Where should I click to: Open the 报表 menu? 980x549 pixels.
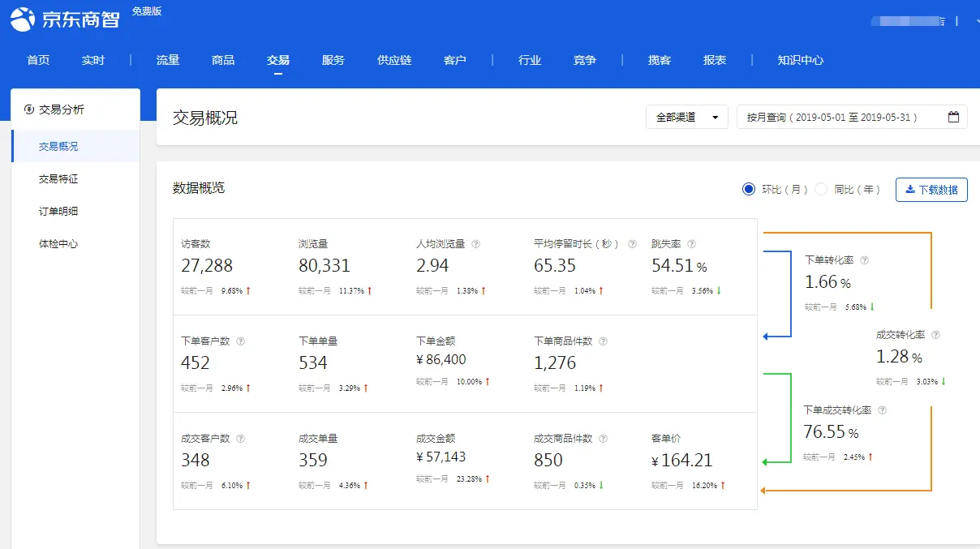pos(714,59)
